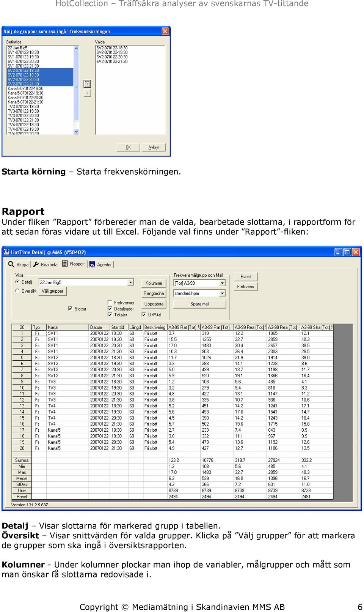This screenshot has width=364, height=612.
Task: Click the StDev row label
Action: click(22, 485)
